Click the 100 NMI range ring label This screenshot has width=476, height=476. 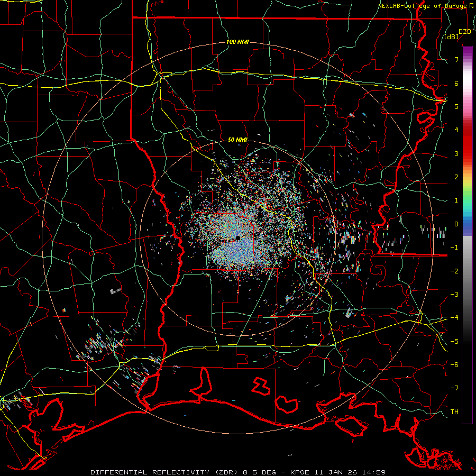pyautogui.click(x=237, y=42)
